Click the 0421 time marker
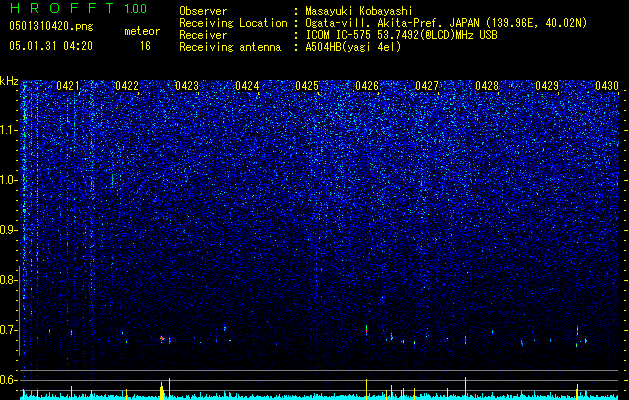Viewport: 629px width, 400px height. point(67,86)
